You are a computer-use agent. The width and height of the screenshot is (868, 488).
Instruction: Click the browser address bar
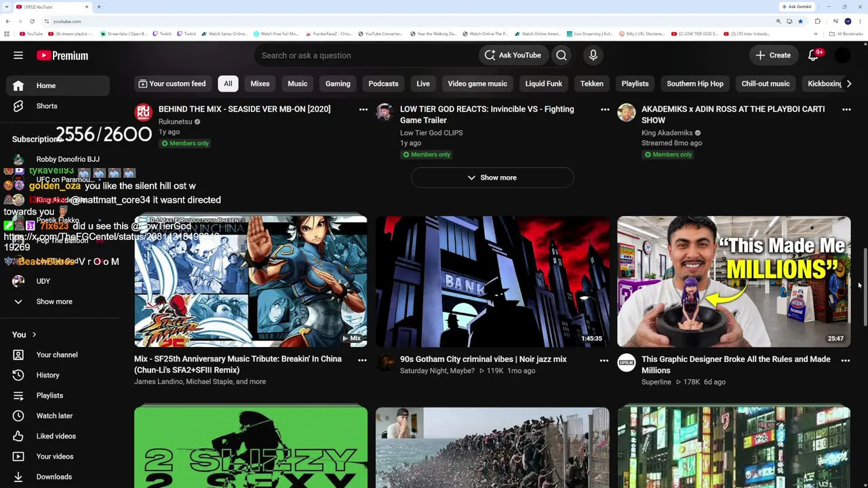(x=407, y=21)
